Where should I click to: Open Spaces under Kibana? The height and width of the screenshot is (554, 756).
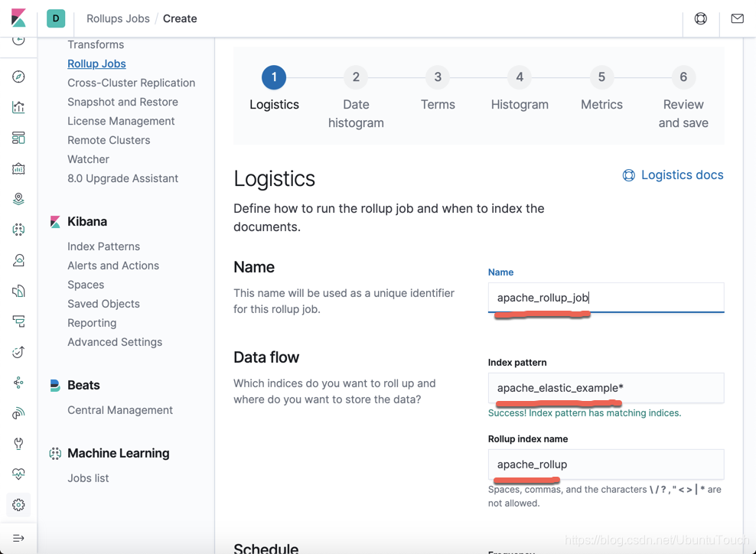(x=86, y=285)
